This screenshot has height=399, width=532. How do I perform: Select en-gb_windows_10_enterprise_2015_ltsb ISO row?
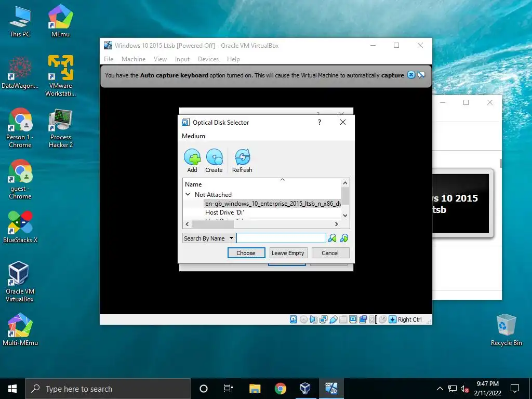(x=273, y=204)
